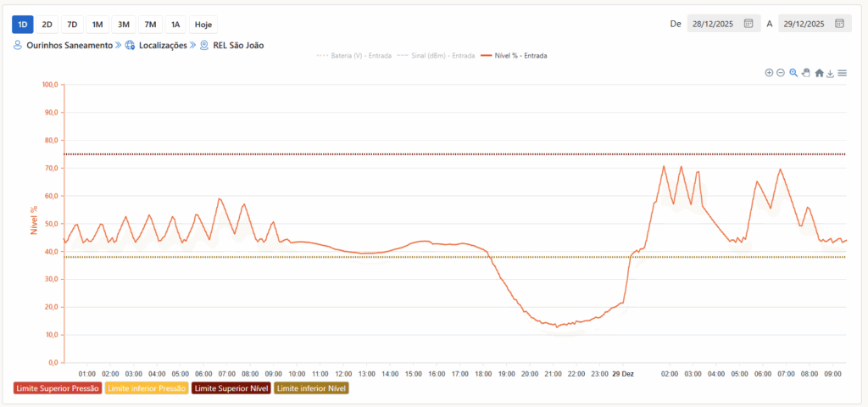This screenshot has height=407, width=868.
Task: Go to Localizações breadcrumb
Action: pyautogui.click(x=160, y=45)
